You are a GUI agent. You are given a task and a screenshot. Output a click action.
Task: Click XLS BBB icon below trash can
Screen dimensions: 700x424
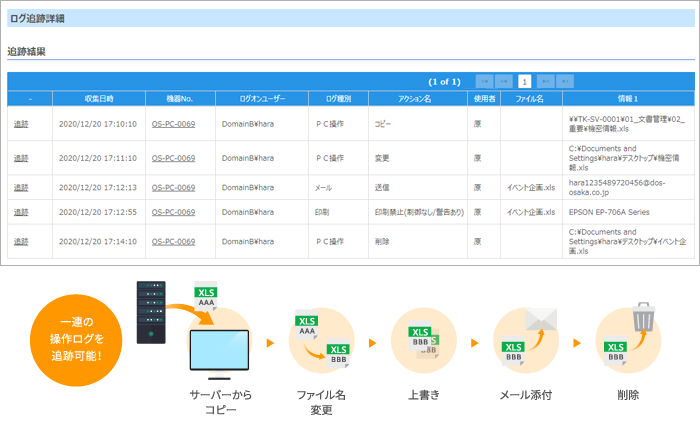pos(616,351)
